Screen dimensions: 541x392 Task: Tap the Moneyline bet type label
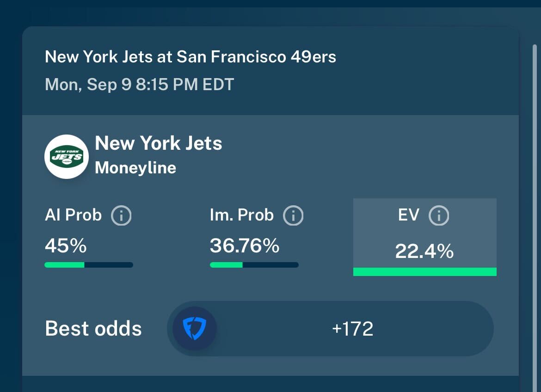135,168
